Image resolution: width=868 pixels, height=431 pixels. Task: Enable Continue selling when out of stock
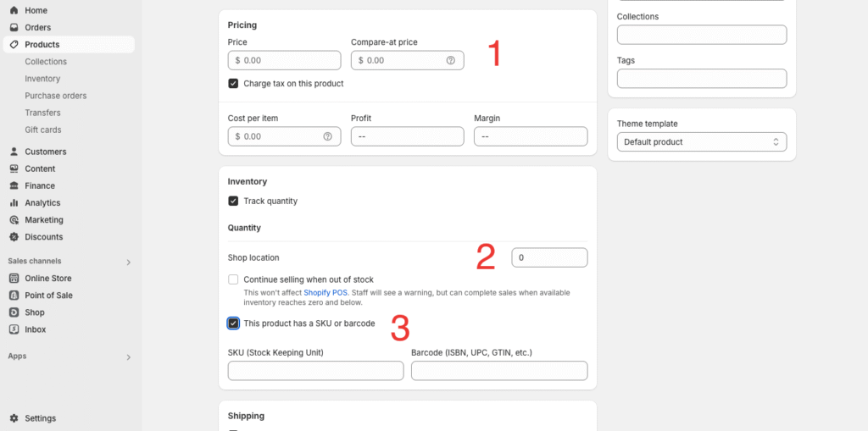pyautogui.click(x=233, y=279)
